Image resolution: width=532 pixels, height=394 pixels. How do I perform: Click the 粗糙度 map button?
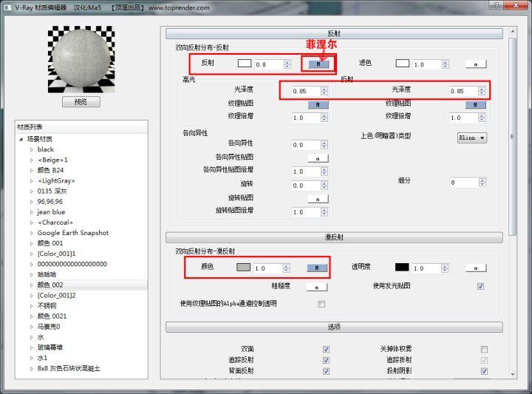click(318, 286)
